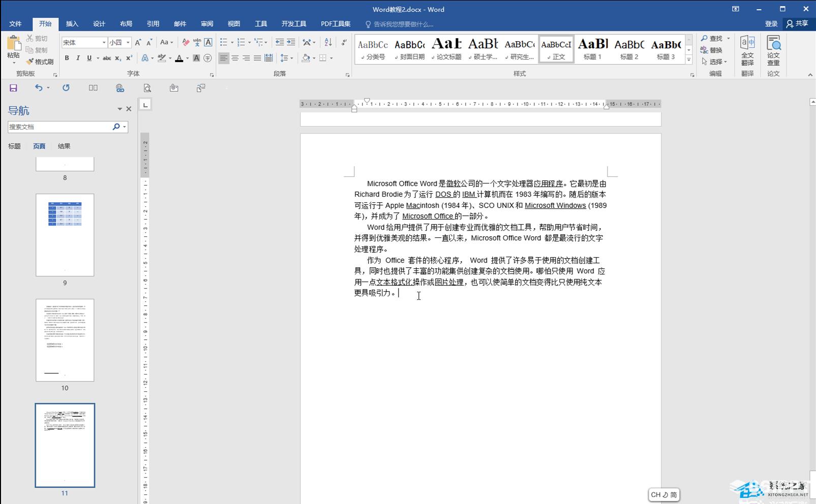Select the page 9 thumbnail with the table
Viewport: 816px width, 504px height.
coord(65,235)
